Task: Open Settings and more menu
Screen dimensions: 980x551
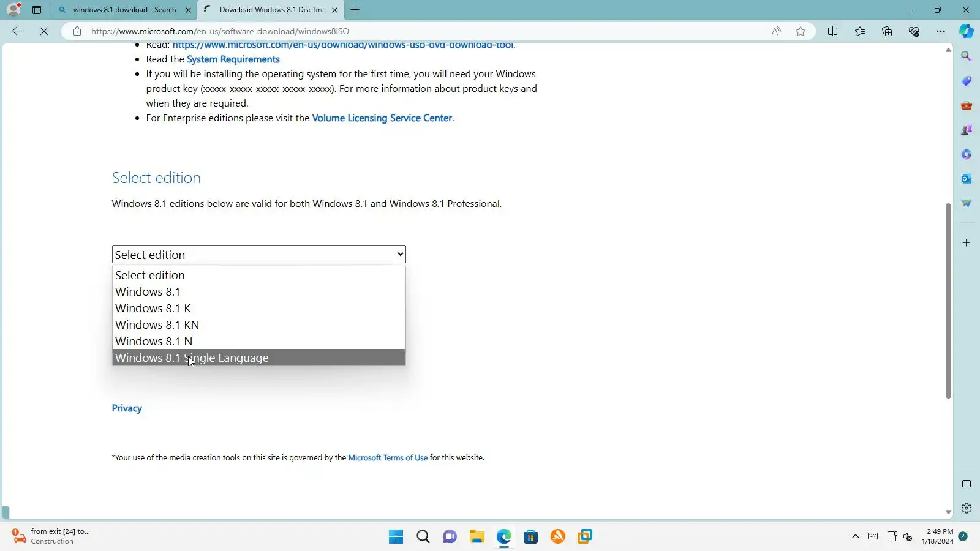Action: (941, 31)
